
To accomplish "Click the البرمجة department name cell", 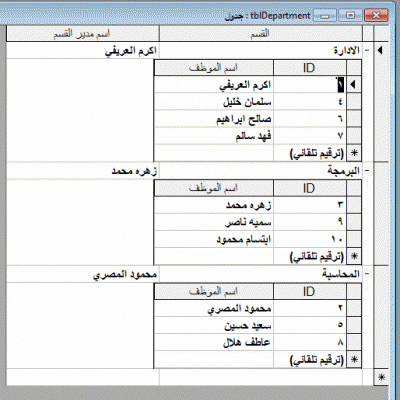I will click(x=261, y=171).
